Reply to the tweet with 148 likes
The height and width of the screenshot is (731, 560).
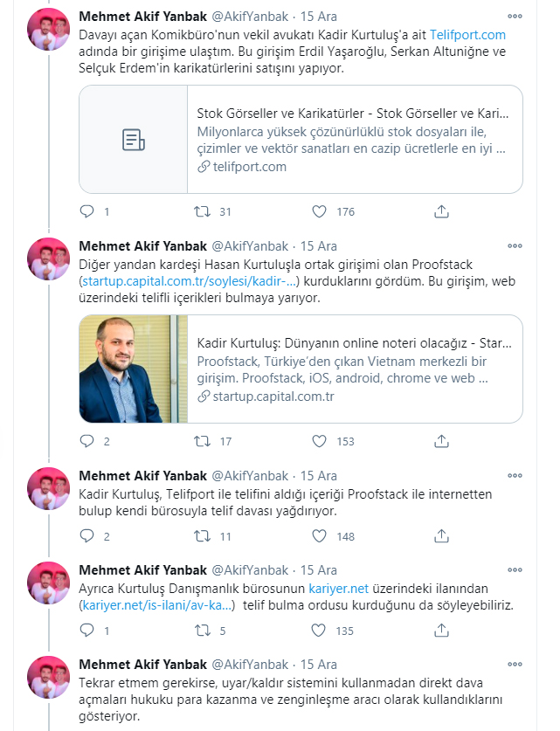click(x=87, y=536)
